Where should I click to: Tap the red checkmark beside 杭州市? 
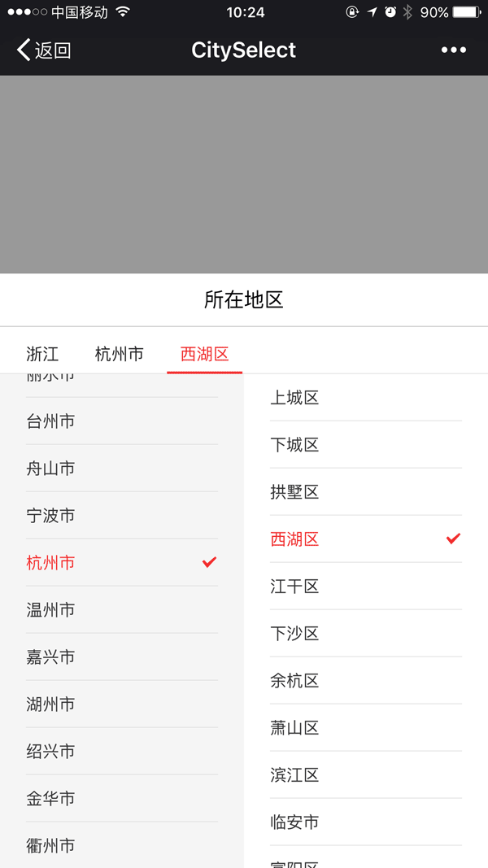[209, 562]
